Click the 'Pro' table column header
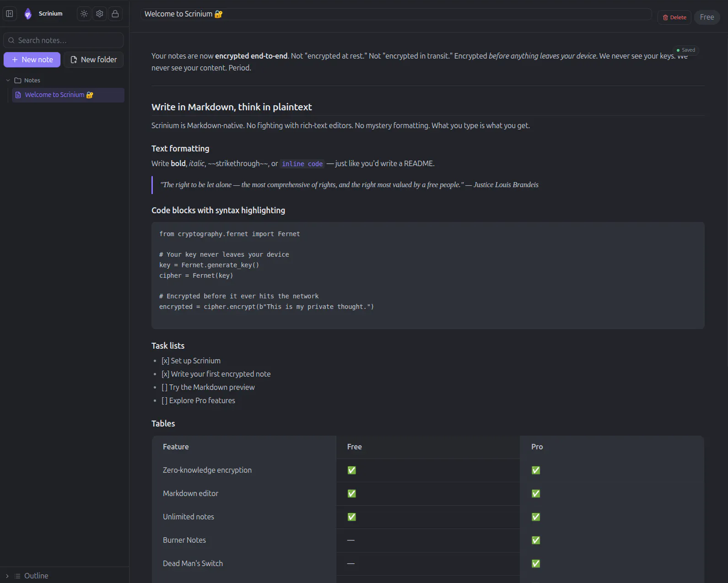The width and height of the screenshot is (728, 583). click(537, 447)
